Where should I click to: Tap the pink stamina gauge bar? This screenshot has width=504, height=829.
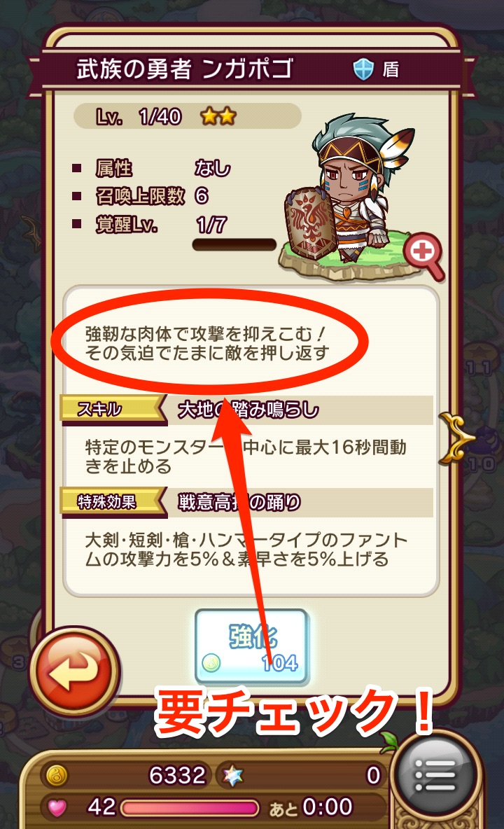coord(190,809)
